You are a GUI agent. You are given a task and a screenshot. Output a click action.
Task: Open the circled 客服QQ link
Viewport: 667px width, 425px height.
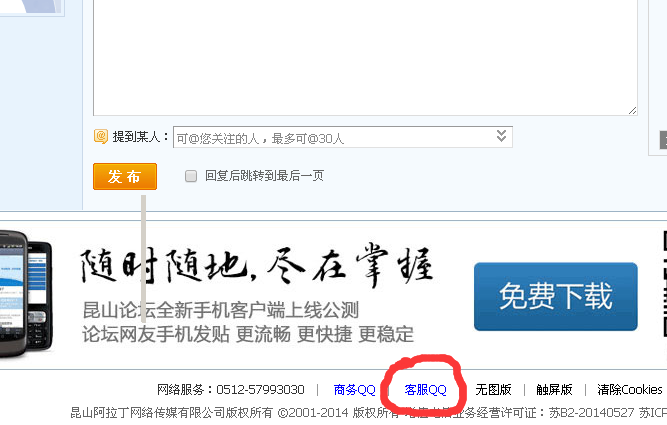pos(425,390)
